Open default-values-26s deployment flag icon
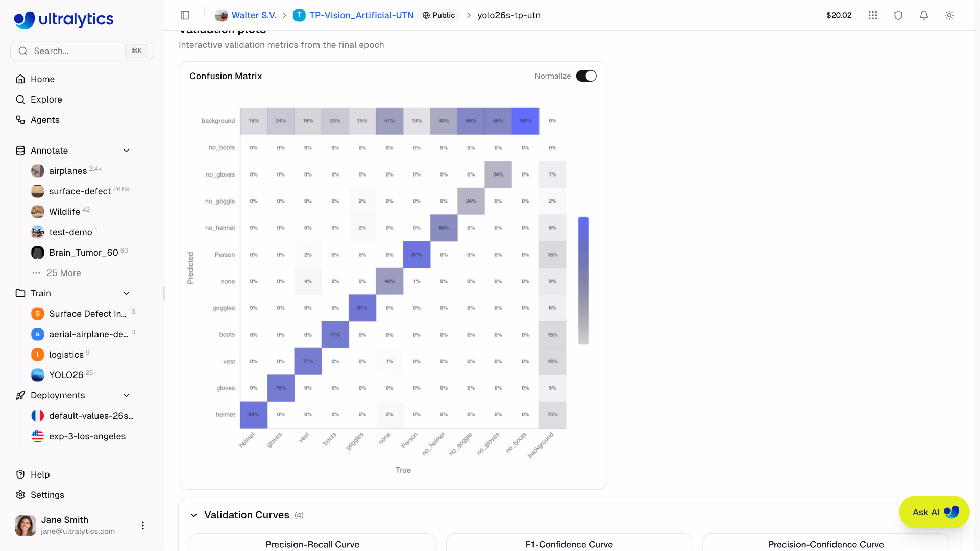 click(38, 416)
